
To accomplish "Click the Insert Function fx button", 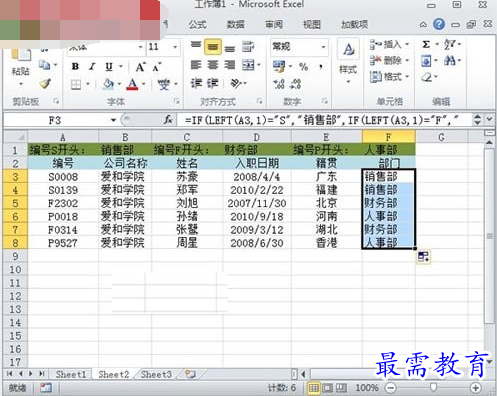I will [x=168, y=120].
